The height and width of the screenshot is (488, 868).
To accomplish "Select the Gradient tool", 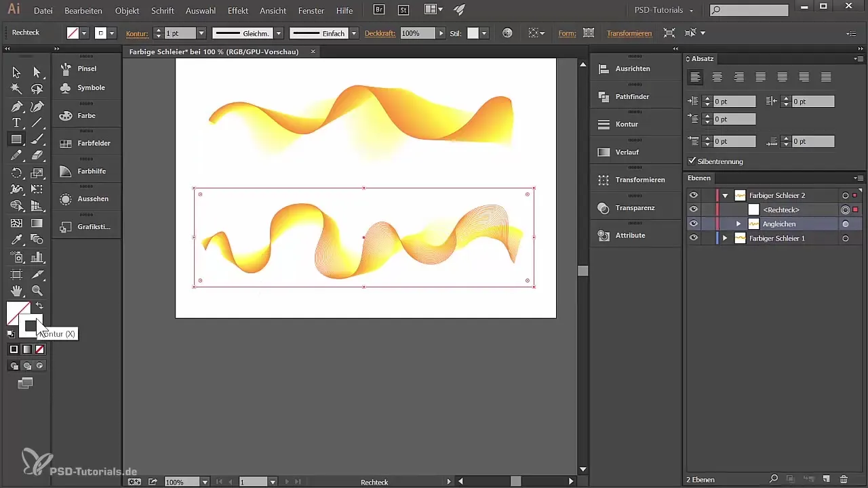I will [x=37, y=223].
